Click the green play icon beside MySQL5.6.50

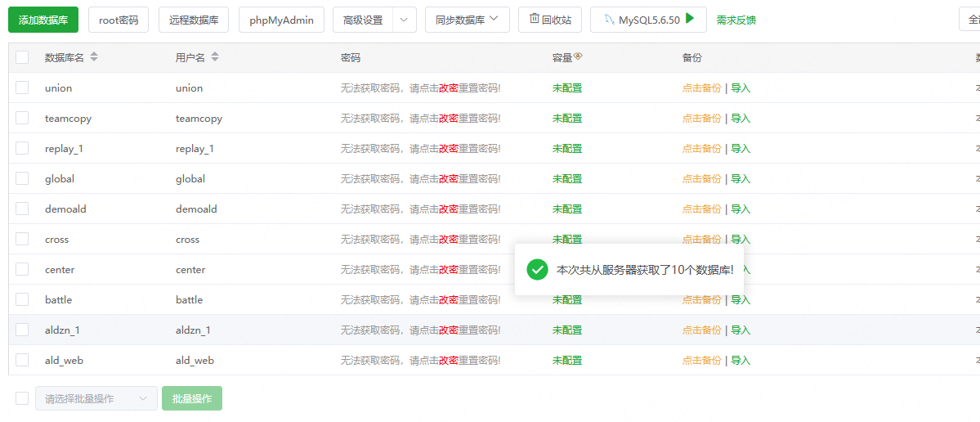coord(690,19)
